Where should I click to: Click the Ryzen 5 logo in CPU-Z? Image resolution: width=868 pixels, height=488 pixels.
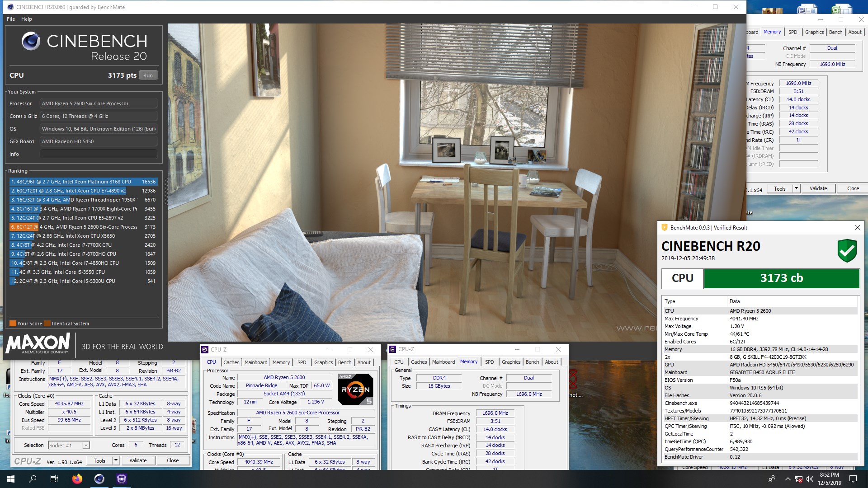(x=355, y=389)
